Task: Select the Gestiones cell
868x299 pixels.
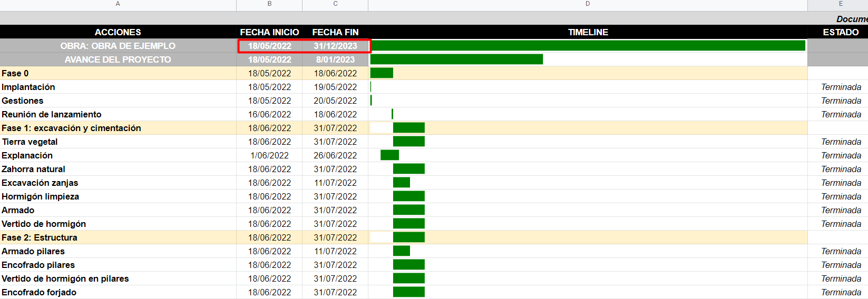Action: point(118,101)
